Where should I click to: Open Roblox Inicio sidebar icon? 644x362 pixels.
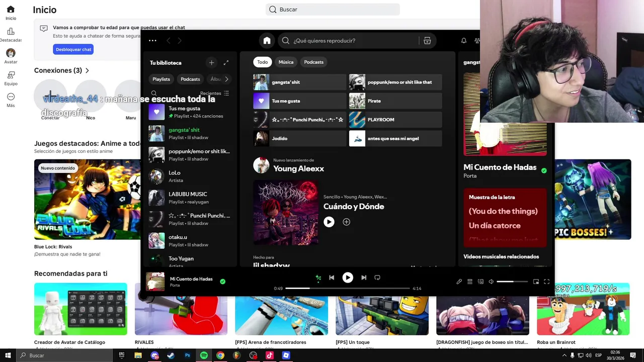coord(11,13)
